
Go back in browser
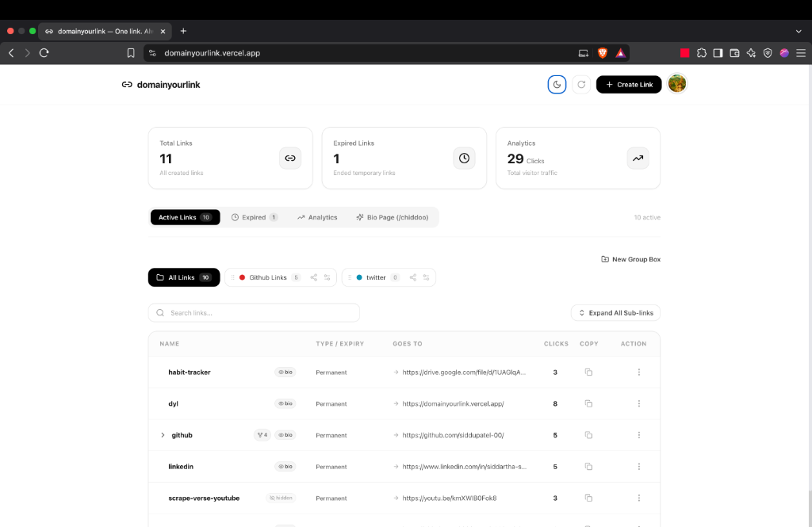point(11,53)
